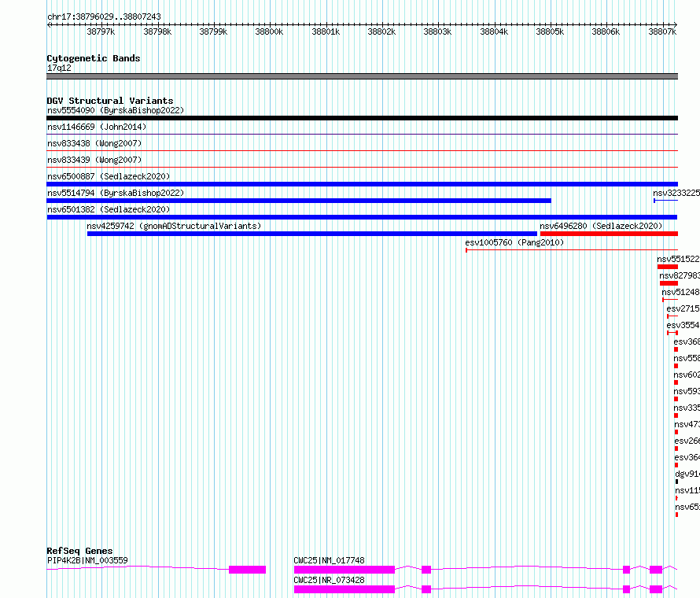Select the blue nsv4259742 variant bar
The image size is (700, 598).
point(312,234)
